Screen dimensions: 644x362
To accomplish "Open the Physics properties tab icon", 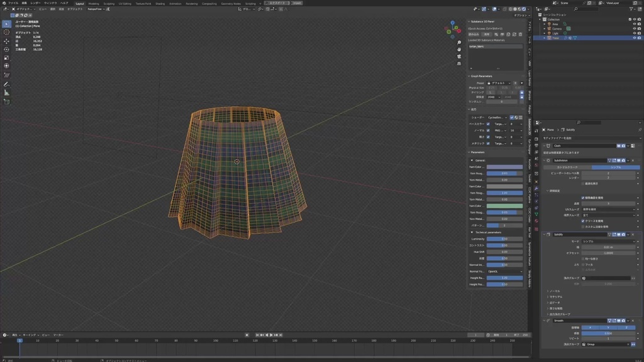I will (536, 201).
